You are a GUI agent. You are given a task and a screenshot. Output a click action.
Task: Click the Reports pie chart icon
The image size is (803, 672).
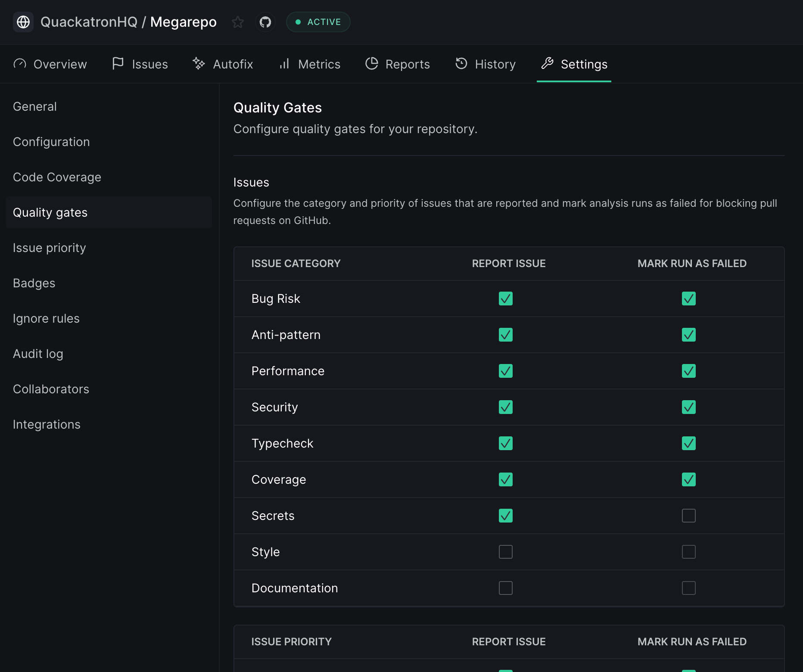[x=371, y=64]
